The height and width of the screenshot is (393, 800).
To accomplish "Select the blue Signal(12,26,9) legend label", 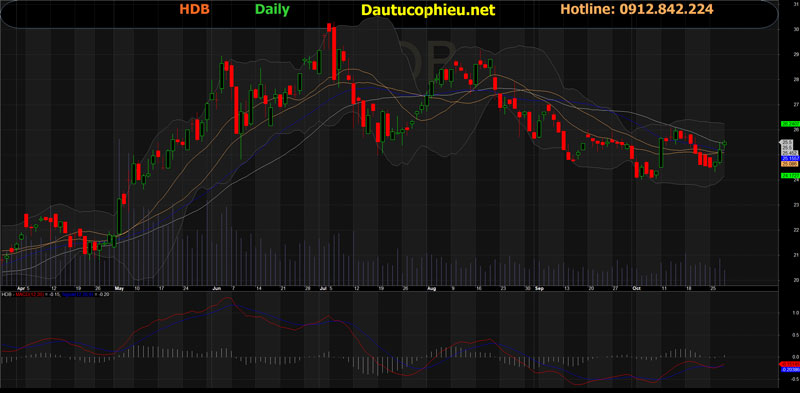I will pyautogui.click(x=78, y=294).
